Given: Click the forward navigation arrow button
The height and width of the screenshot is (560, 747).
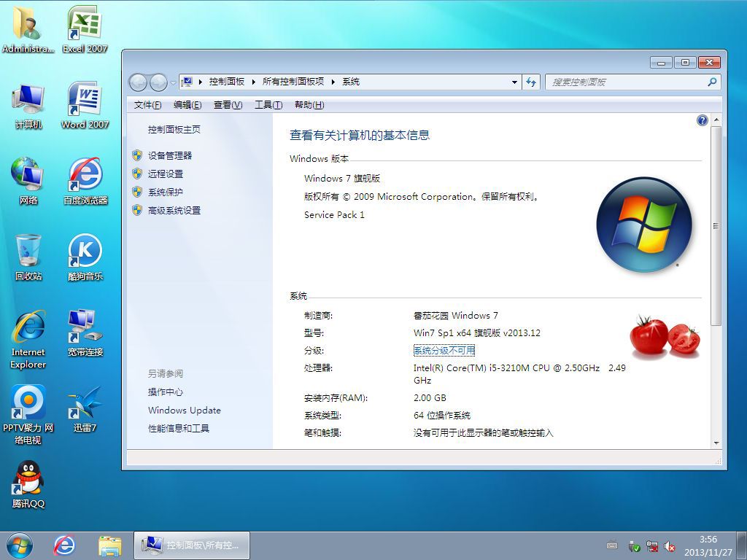Looking at the screenshot, I should (x=158, y=82).
